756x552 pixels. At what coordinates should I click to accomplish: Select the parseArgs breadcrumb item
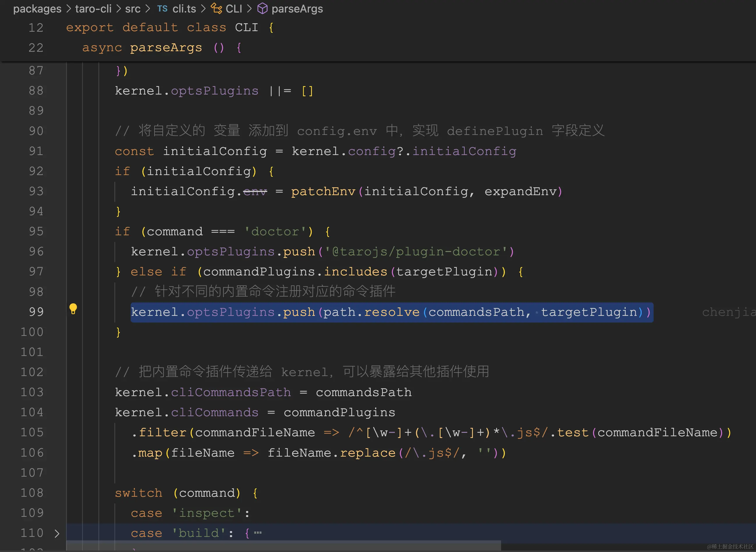(297, 9)
